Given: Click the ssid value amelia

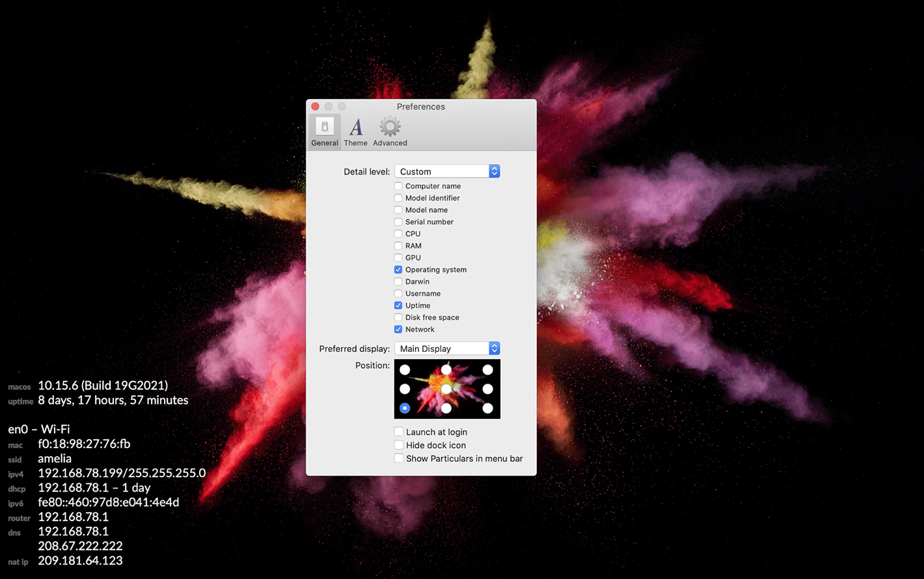Looking at the screenshot, I should coord(55,459).
